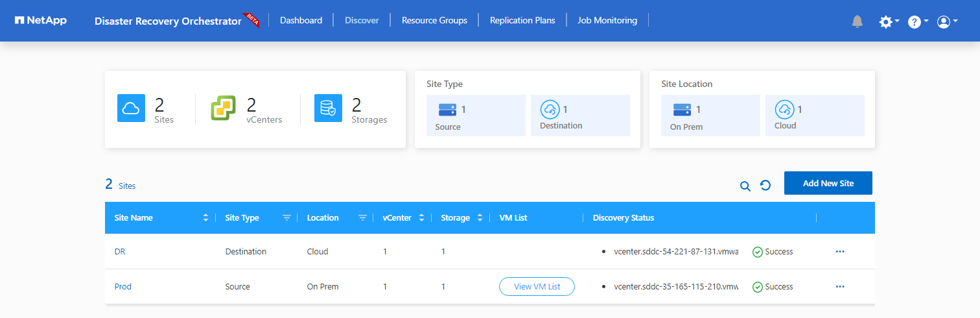
Task: Filter the Site Type column
Action: pyautogui.click(x=286, y=218)
